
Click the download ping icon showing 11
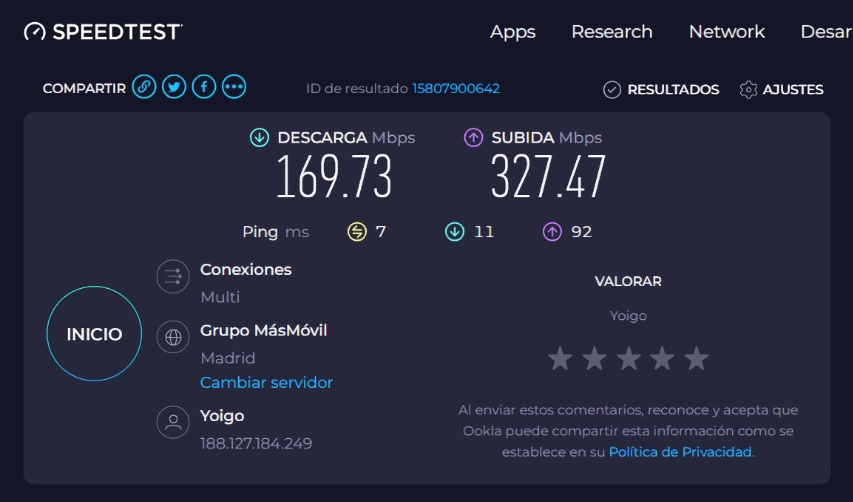455,232
